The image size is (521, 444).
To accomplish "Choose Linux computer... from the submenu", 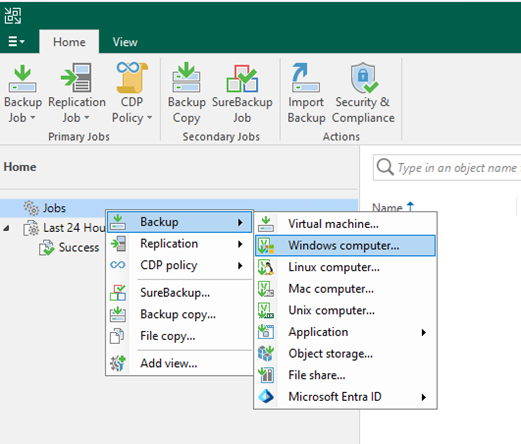I will (345, 267).
